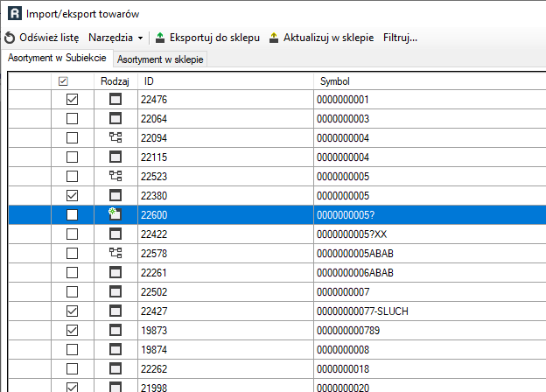
Task: Select the symbol 0000000003 cell
Action: click(x=430, y=118)
